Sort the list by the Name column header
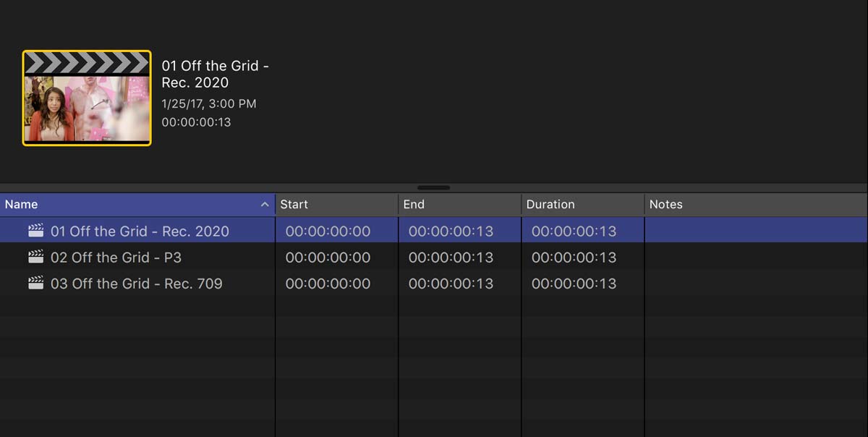Screen dimensions: 868x437 (x=137, y=205)
